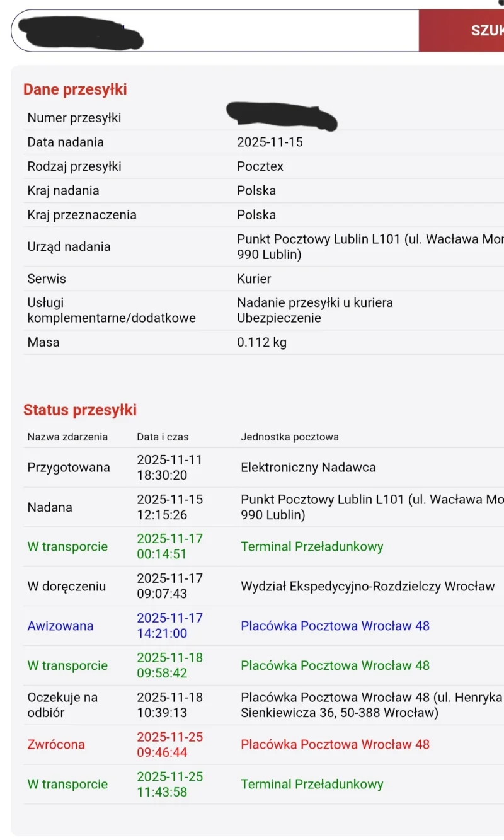Select 'Oczekuje na odbiór' event row
Image resolution: width=504 pixels, height=840 pixels.
click(x=62, y=705)
